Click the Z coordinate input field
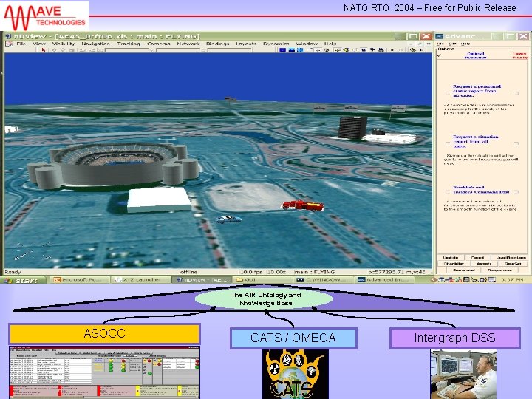The width and height of the screenshot is (532, 399). tap(229, 50)
